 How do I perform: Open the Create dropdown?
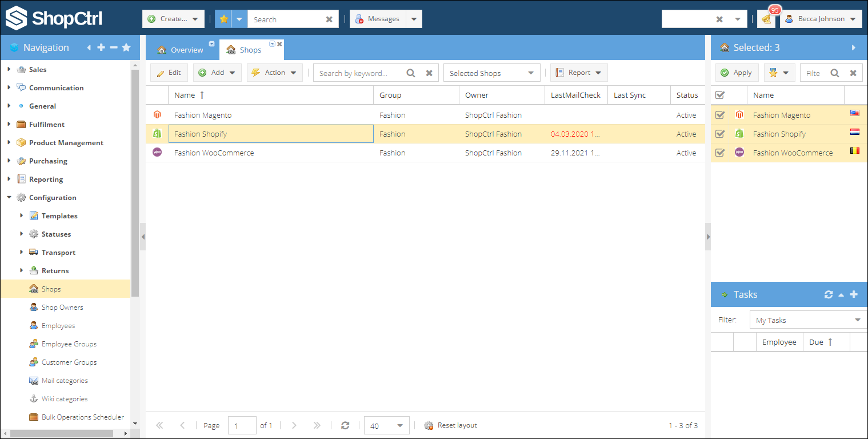coord(173,19)
